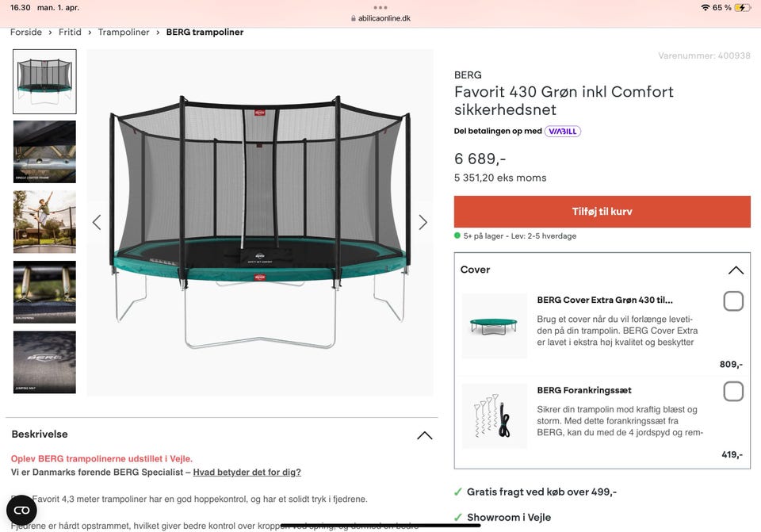Open the Trampoliner breadcrumb

(124, 33)
